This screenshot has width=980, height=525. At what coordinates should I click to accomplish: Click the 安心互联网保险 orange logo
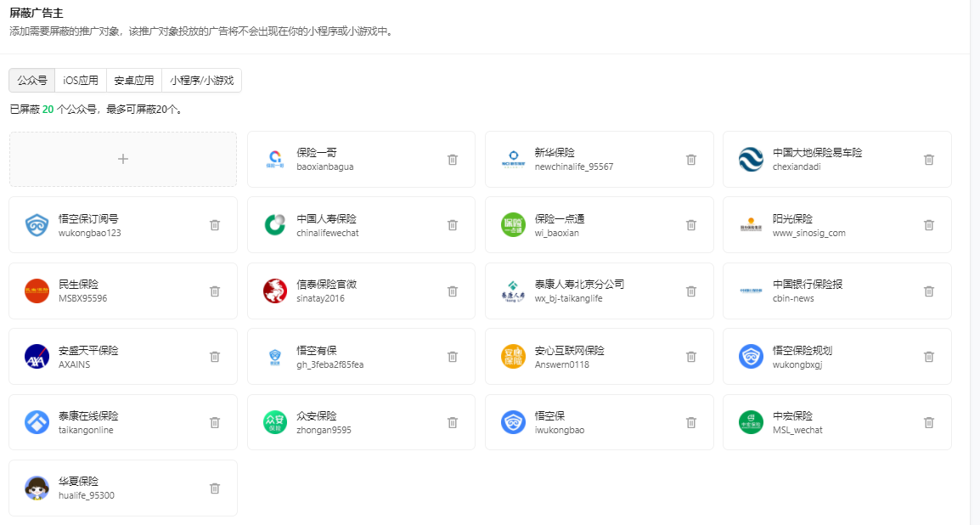pyautogui.click(x=513, y=357)
